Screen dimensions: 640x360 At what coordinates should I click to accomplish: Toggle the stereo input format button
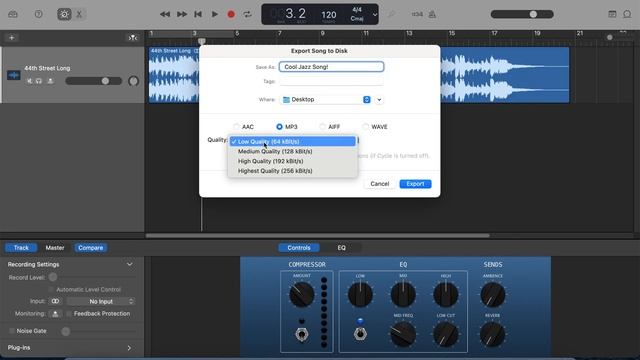[x=55, y=301]
